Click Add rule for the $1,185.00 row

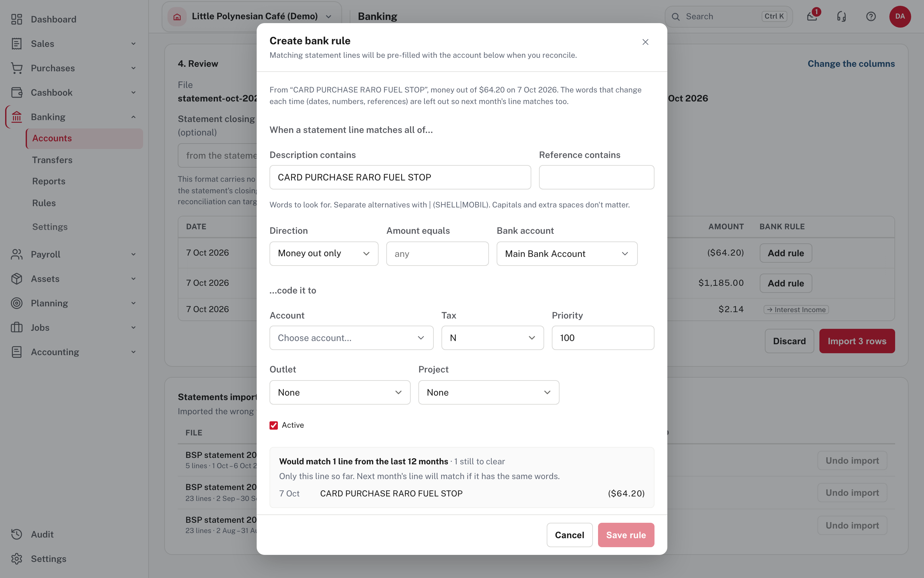[x=786, y=283]
